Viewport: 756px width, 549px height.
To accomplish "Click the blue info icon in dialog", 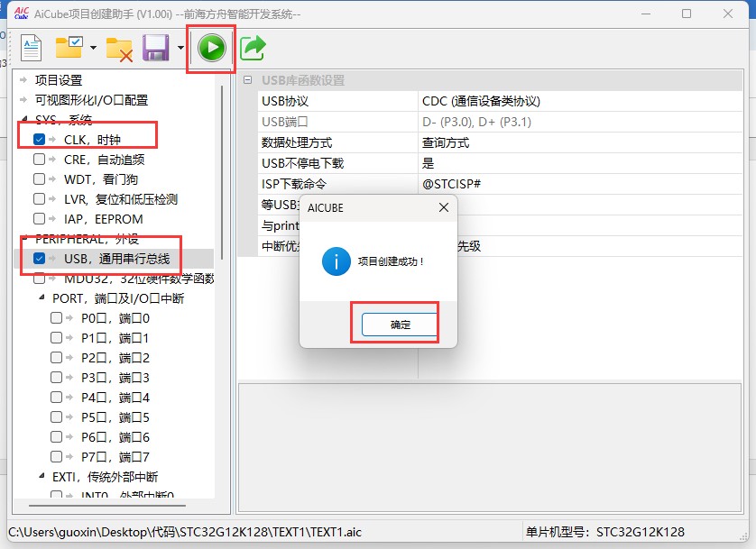I will point(337,261).
